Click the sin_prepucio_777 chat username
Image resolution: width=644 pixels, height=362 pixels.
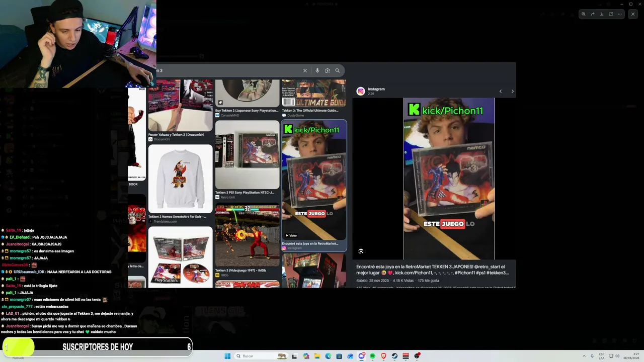[x=17, y=306]
